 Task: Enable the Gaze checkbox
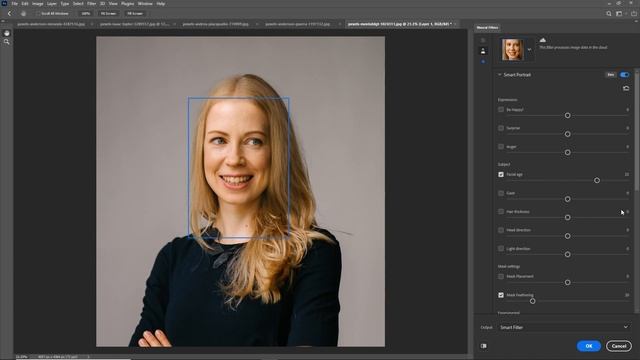pyautogui.click(x=501, y=193)
